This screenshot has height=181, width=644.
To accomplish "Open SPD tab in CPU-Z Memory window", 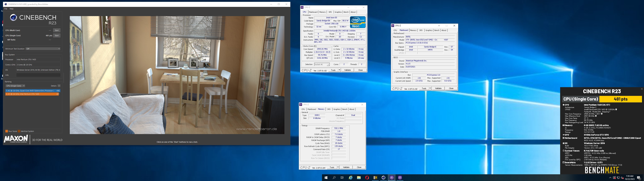I will pyautogui.click(x=329, y=109).
